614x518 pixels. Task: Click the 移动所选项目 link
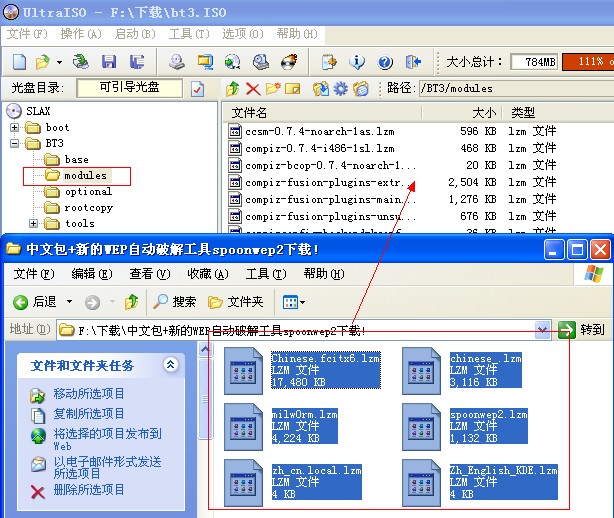[x=89, y=393]
